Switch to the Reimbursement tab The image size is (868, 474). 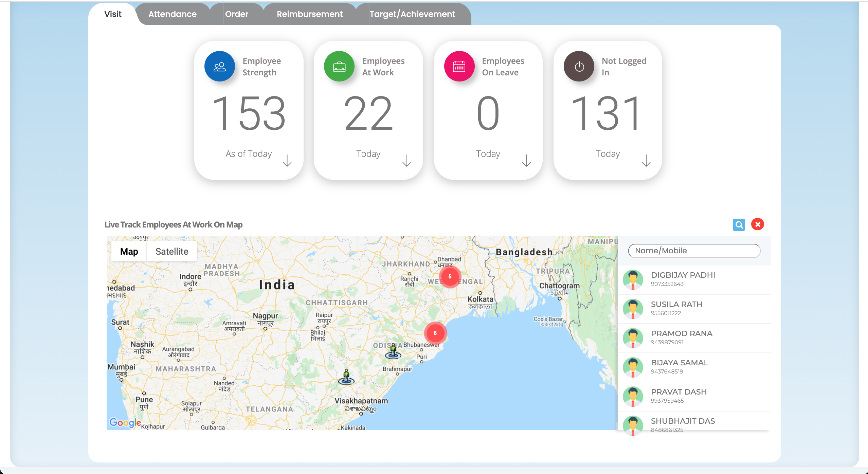310,14
